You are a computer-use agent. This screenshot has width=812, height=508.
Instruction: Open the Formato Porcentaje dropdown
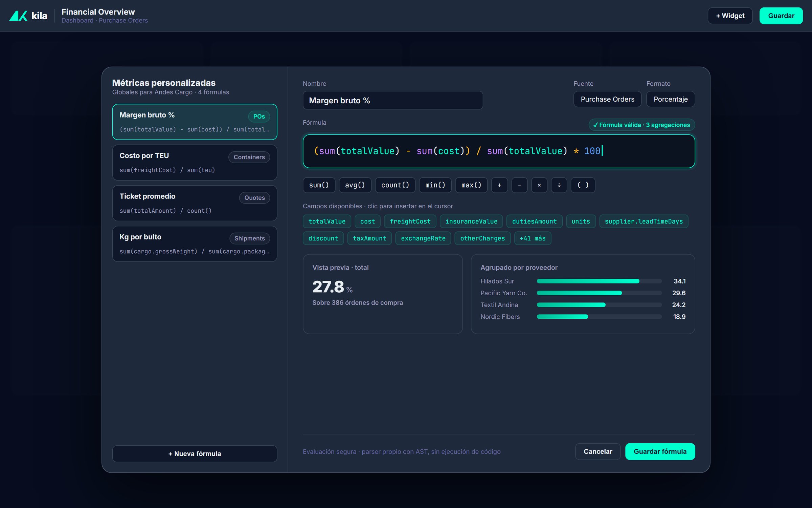(x=671, y=99)
